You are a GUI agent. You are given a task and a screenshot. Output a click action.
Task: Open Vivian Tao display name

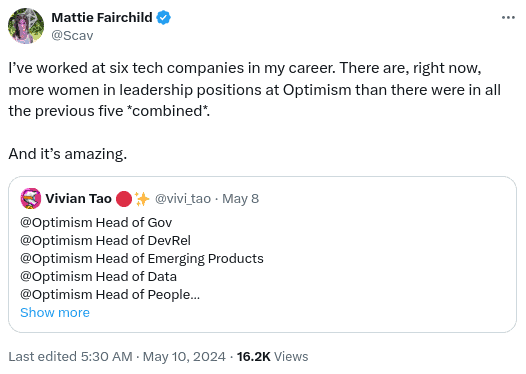pyautogui.click(x=78, y=199)
